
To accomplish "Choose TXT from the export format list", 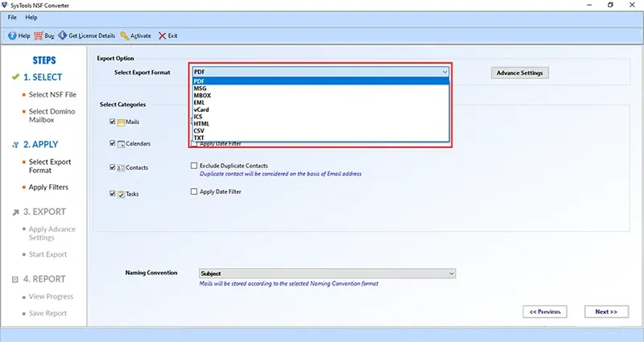I will click(x=320, y=138).
